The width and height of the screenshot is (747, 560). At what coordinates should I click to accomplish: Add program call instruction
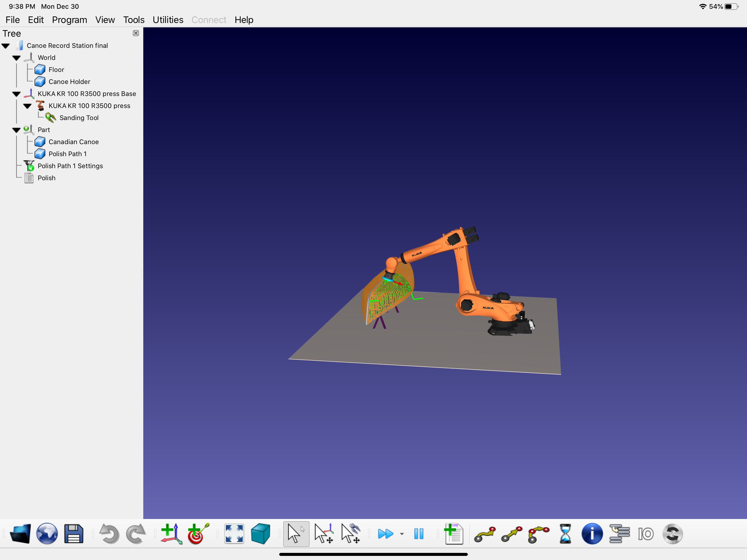(619, 534)
